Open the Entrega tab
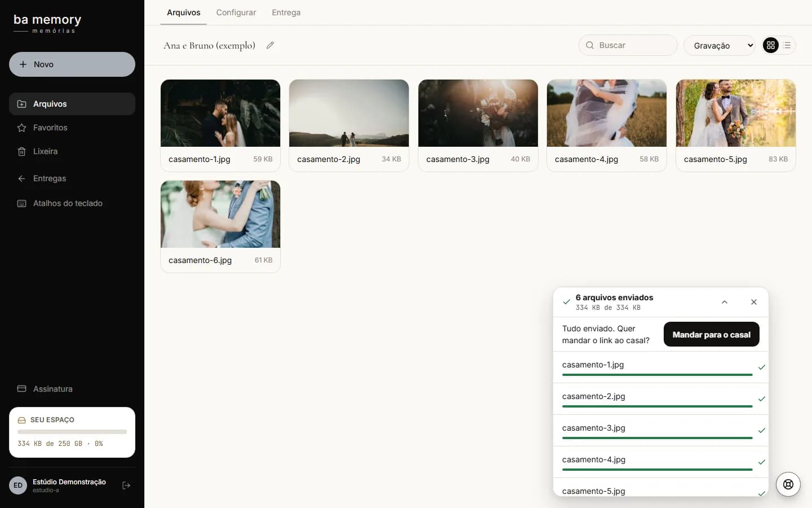Viewport: 812px width, 508px height. 286,12
